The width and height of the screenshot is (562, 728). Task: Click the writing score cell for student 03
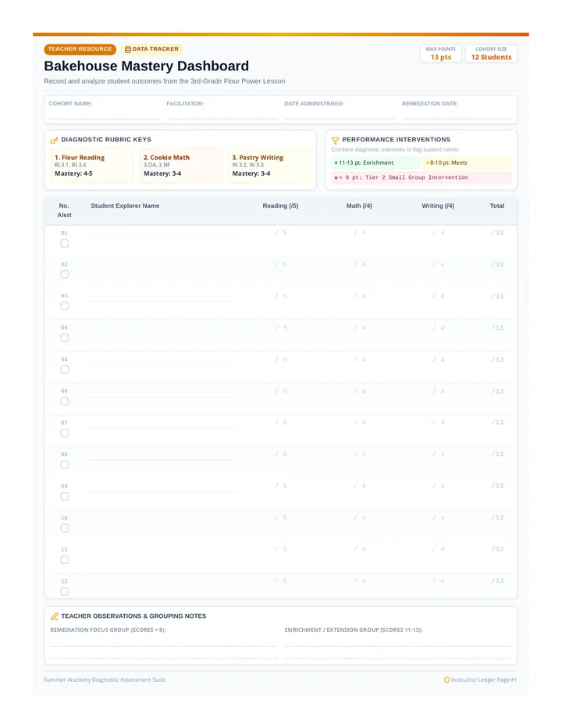[438, 296]
